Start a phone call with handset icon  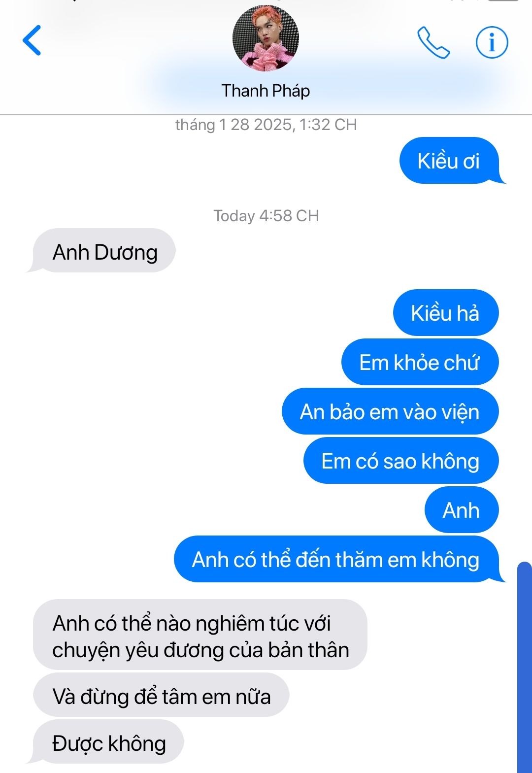[433, 42]
